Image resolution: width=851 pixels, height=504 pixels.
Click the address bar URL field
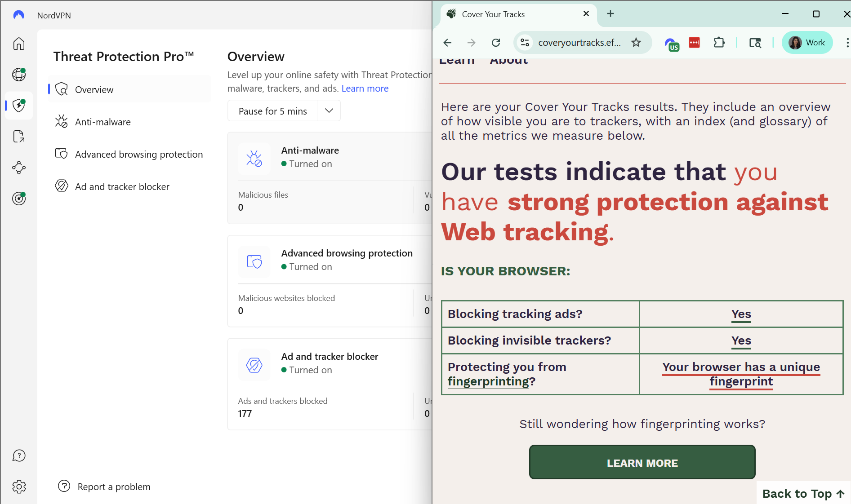[579, 43]
